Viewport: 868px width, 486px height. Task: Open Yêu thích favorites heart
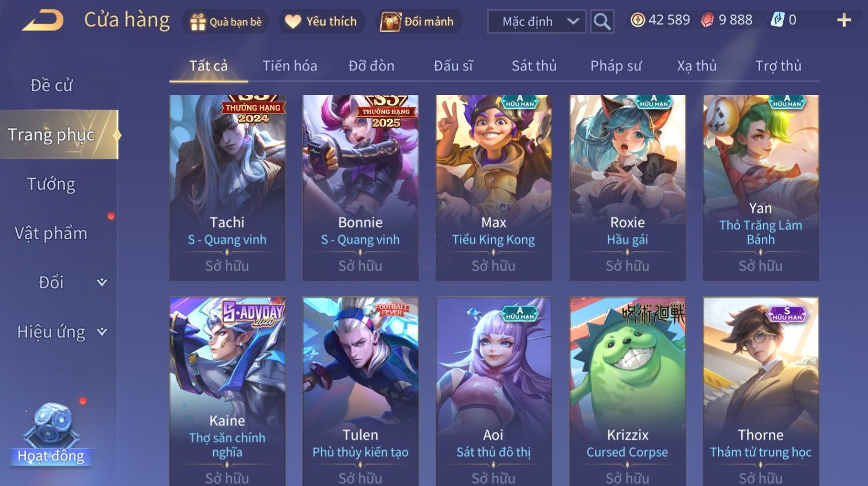coord(321,22)
